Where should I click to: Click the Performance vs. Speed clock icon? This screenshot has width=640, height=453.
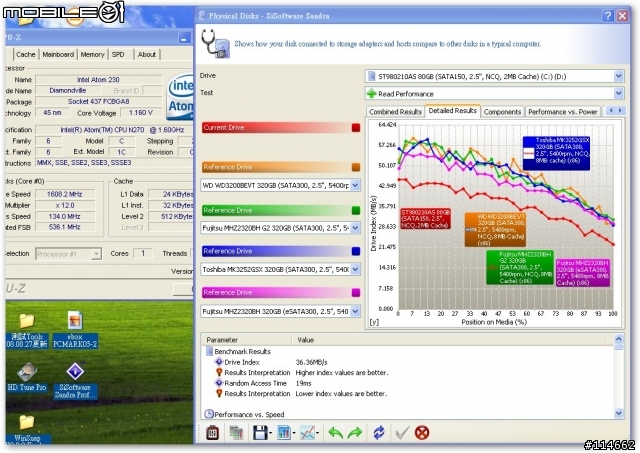point(209,414)
